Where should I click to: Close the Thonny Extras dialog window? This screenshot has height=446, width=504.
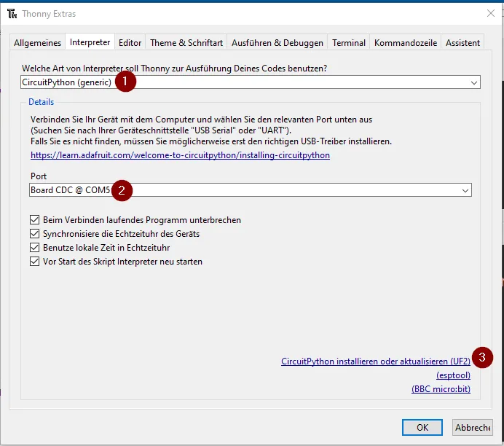(x=489, y=14)
